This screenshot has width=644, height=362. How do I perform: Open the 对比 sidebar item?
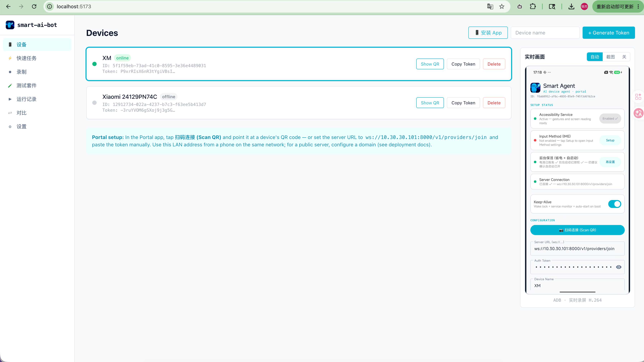tap(37, 113)
